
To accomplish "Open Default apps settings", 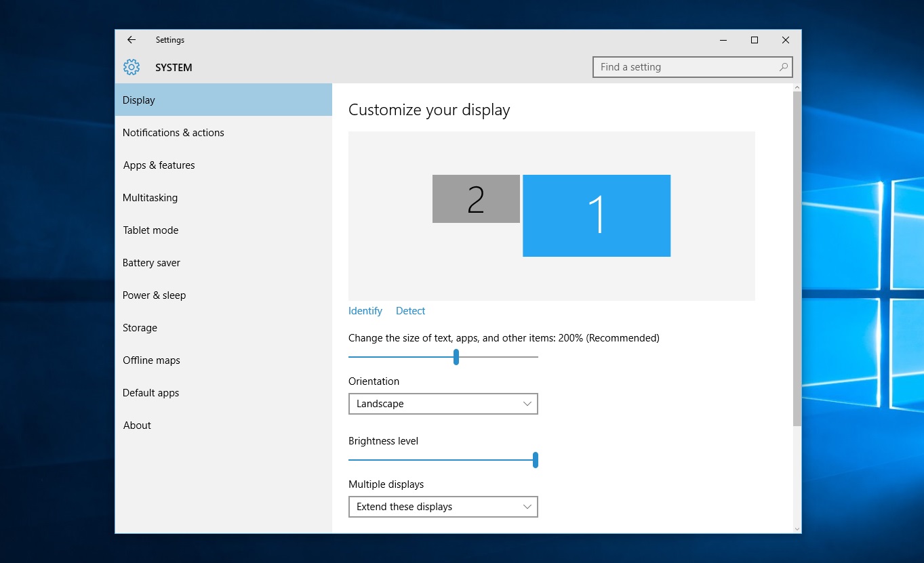I will tap(150, 392).
